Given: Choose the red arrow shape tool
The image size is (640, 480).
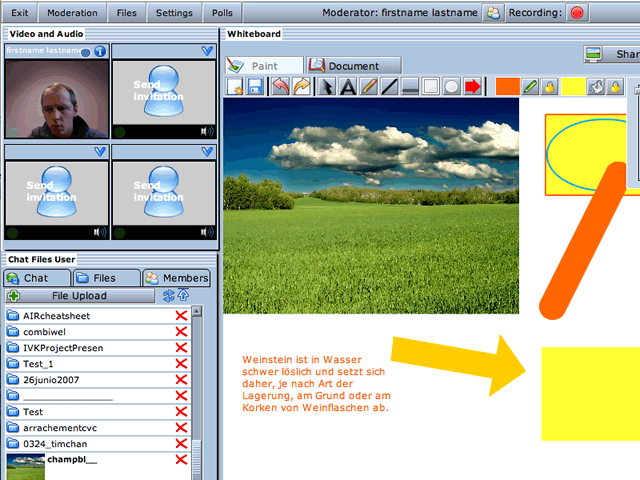Looking at the screenshot, I should click(473, 87).
